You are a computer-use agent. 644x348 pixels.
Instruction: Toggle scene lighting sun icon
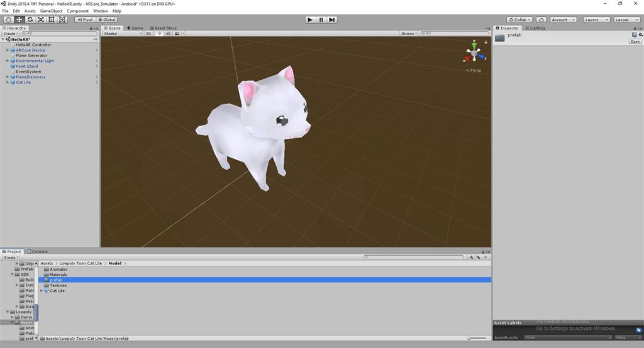[x=159, y=34]
